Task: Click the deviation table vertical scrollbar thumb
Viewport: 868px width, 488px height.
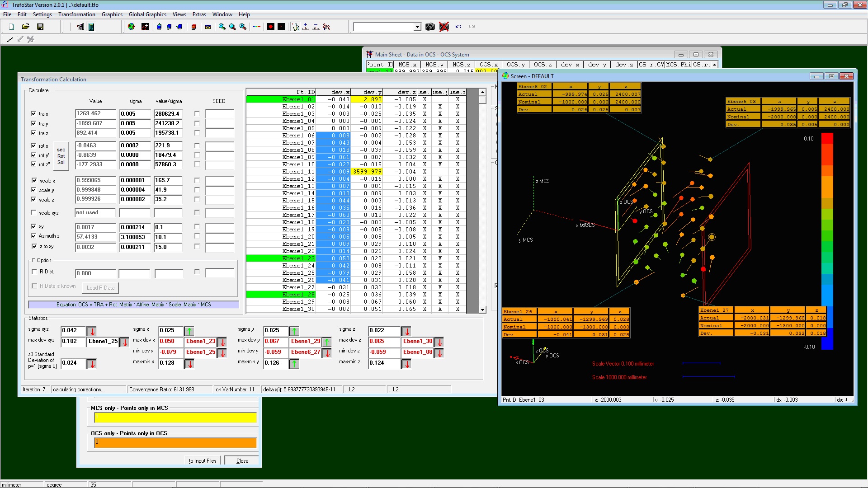Action: tap(483, 99)
